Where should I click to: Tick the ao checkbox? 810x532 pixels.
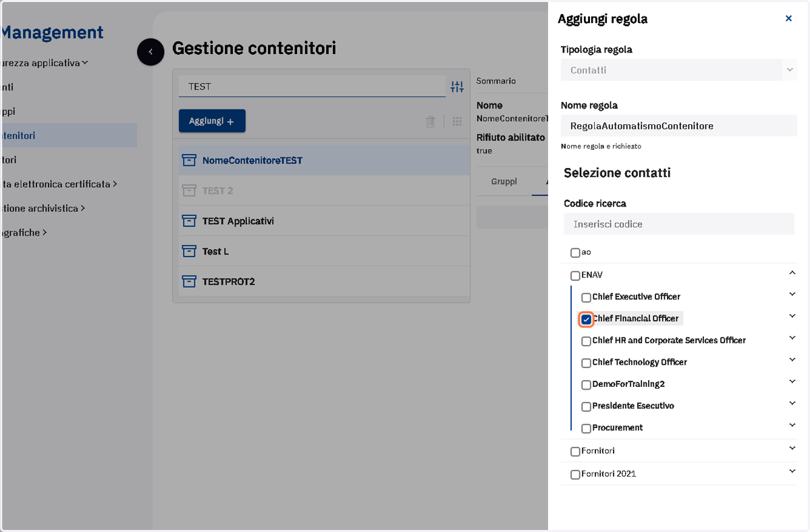[575, 252]
